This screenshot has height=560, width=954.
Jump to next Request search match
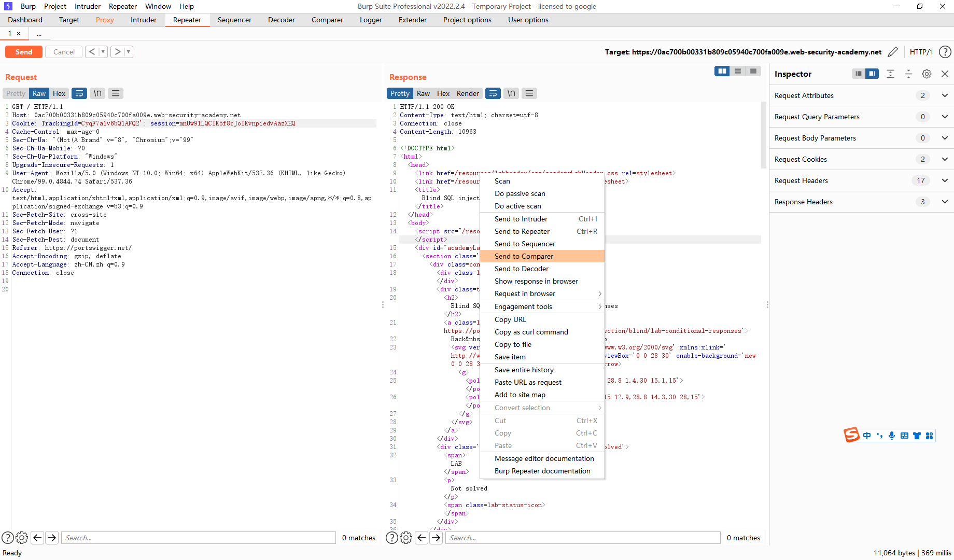click(52, 538)
